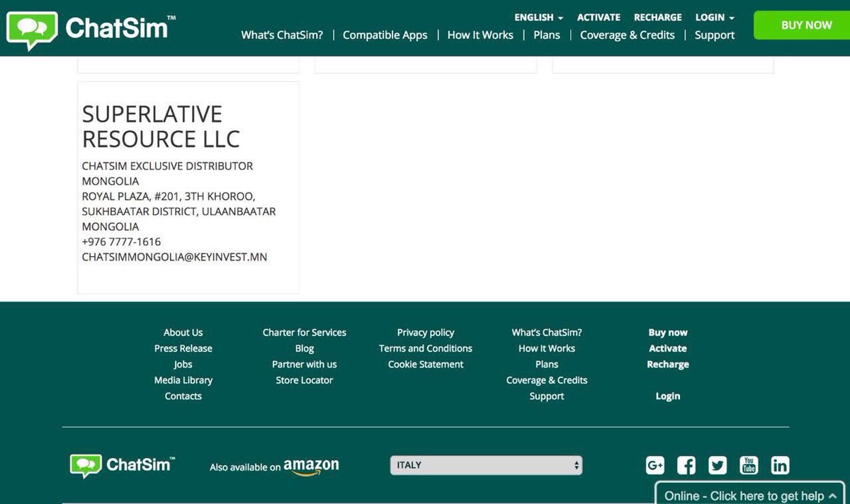Image resolution: width=850 pixels, height=504 pixels.
Task: Open the ENGLISH language dropdown
Action: 538,17
